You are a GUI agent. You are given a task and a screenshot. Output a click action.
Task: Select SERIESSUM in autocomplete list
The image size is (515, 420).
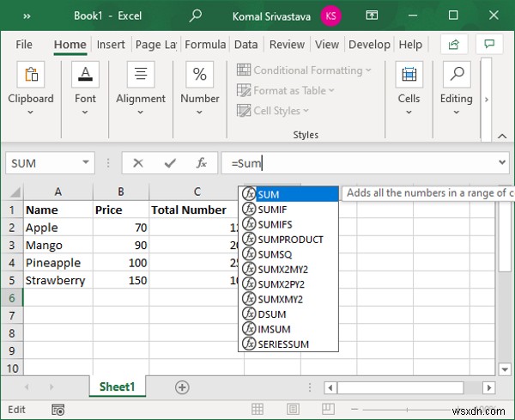tap(288, 344)
